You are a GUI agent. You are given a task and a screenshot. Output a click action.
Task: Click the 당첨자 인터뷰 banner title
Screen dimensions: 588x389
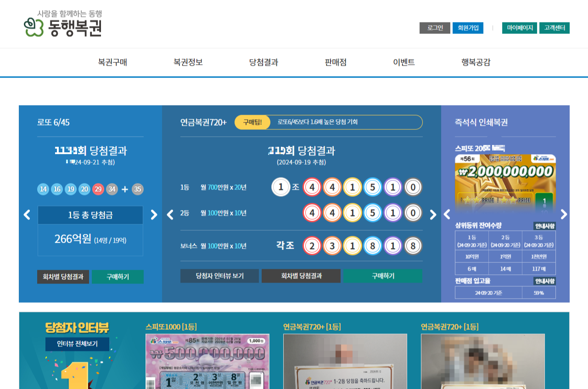pos(77,328)
